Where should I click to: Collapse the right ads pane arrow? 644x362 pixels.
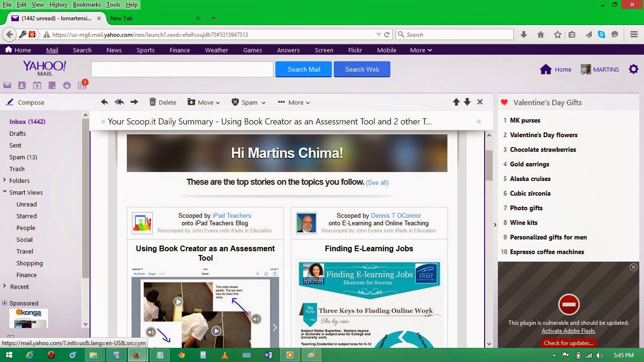495,225
